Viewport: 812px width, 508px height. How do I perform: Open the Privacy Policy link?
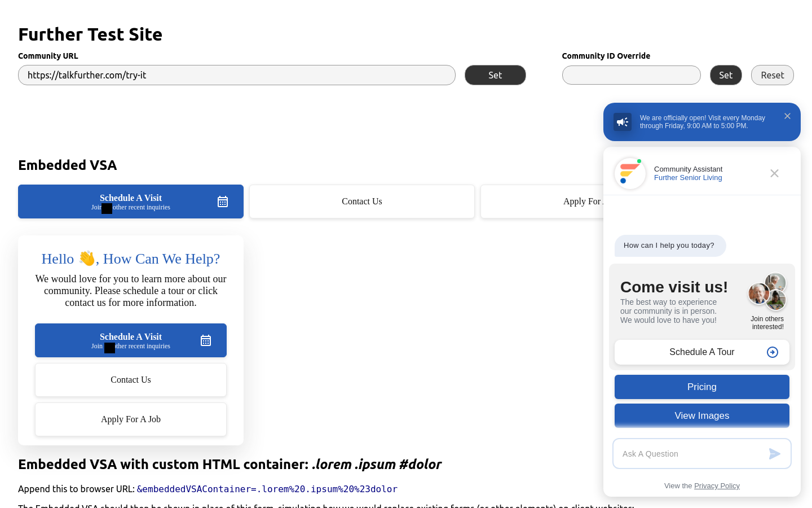point(717,486)
